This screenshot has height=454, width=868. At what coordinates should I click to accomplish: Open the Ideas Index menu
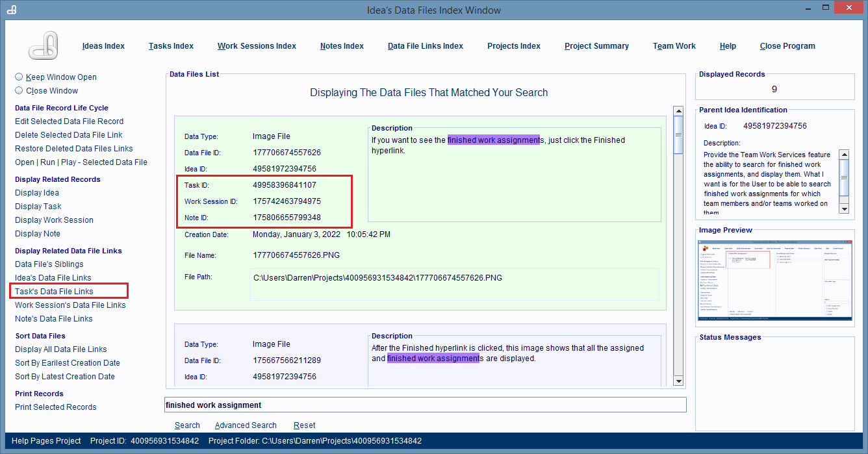click(x=103, y=46)
